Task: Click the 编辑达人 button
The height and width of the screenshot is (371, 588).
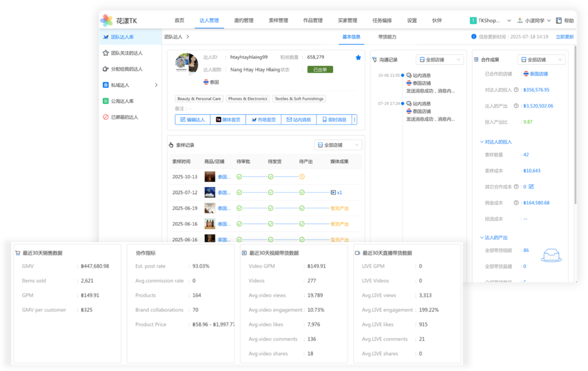Action: click(193, 120)
